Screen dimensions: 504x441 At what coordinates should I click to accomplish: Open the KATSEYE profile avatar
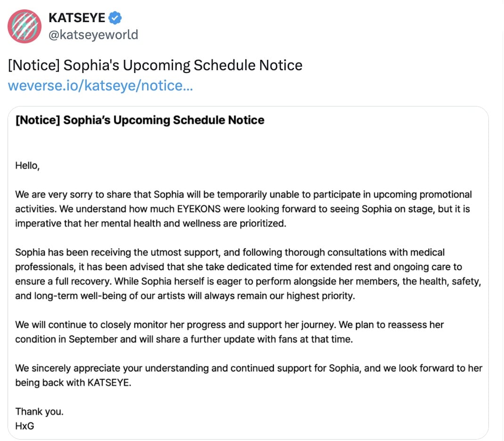coord(25,26)
